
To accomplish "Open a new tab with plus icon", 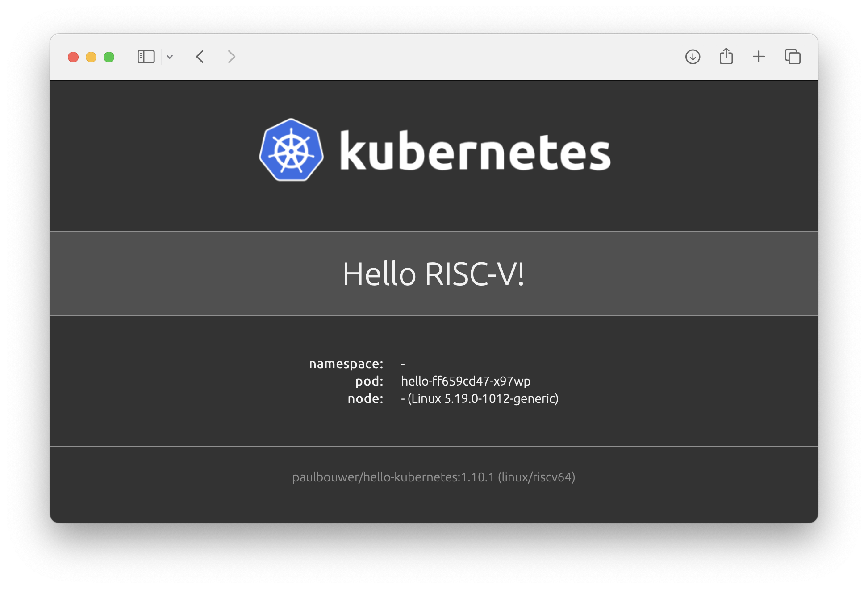I will (x=759, y=57).
